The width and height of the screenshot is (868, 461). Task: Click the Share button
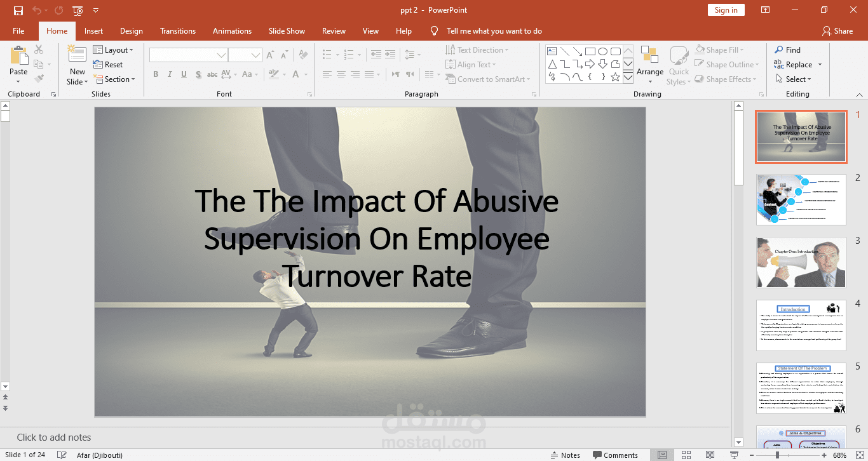(837, 31)
